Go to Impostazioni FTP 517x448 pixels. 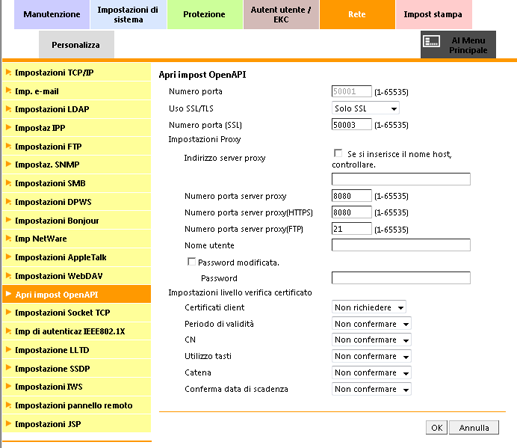tap(77, 147)
